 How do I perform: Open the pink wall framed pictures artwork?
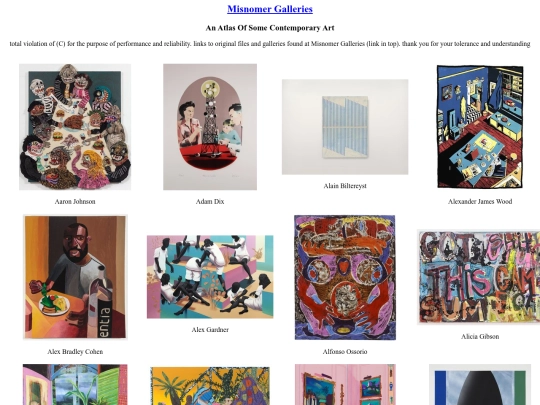pos(345,384)
